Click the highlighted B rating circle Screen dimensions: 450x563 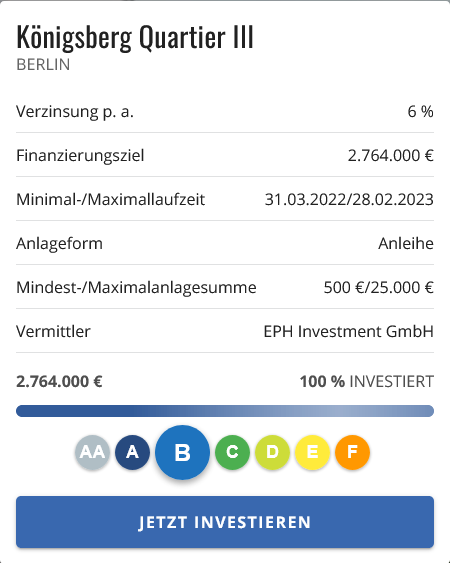[x=182, y=452]
